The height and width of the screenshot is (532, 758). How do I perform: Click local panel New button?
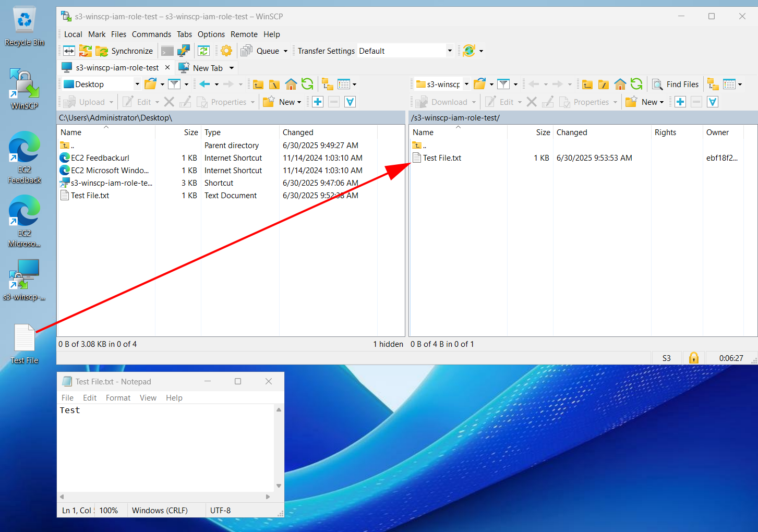click(282, 102)
